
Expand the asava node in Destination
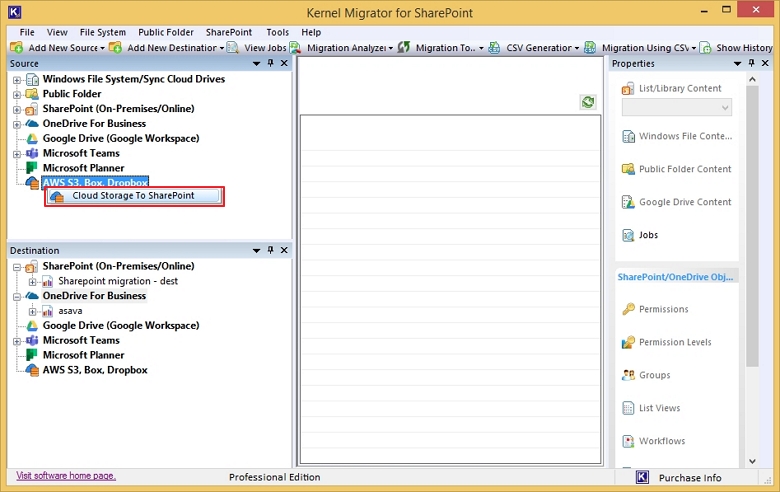pos(32,311)
